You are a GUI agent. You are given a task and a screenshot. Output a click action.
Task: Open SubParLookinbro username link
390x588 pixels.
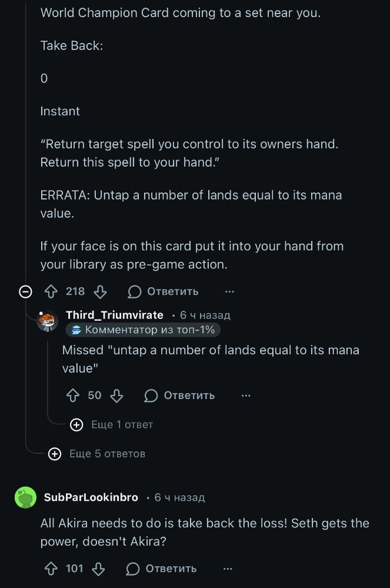tap(91, 498)
